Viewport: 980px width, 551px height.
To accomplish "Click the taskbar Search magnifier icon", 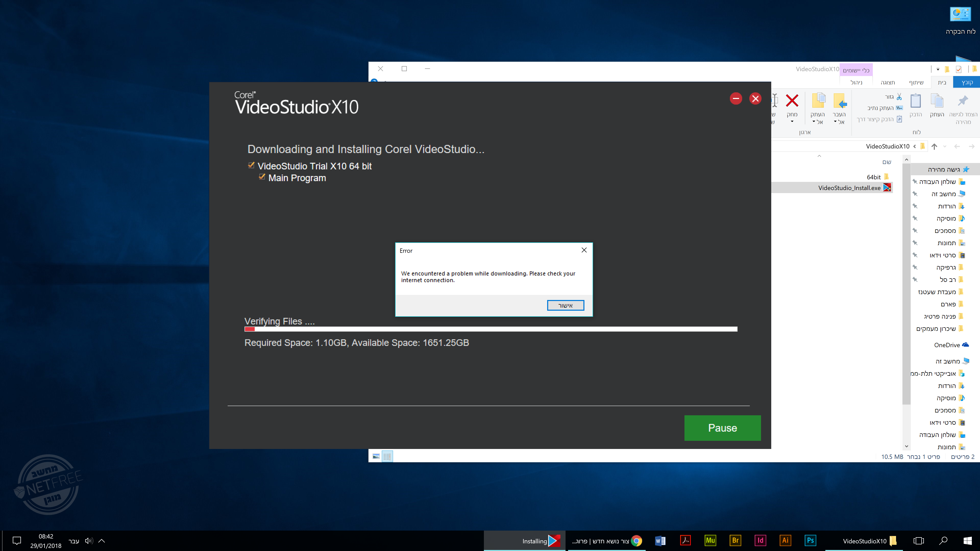I will (943, 541).
